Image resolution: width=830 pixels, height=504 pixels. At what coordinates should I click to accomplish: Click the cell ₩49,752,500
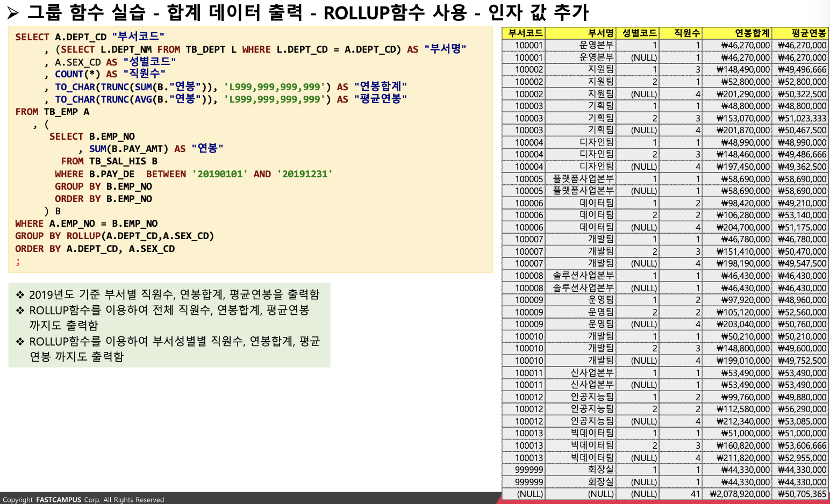[800, 361]
